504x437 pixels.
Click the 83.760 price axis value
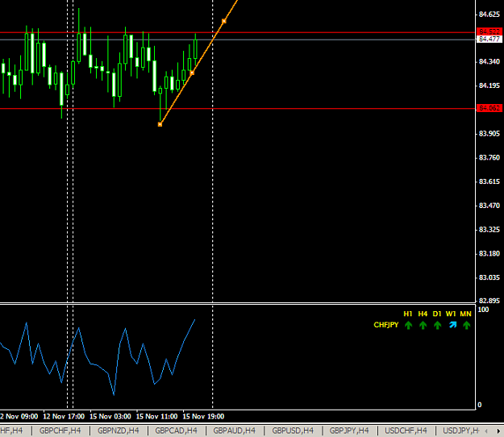coord(489,157)
